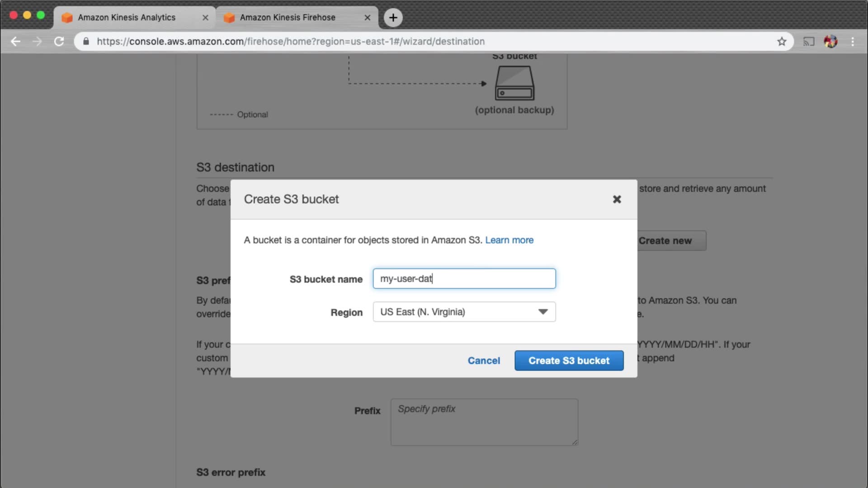The height and width of the screenshot is (488, 868).
Task: Click the browser back arrow
Action: [x=15, y=42]
